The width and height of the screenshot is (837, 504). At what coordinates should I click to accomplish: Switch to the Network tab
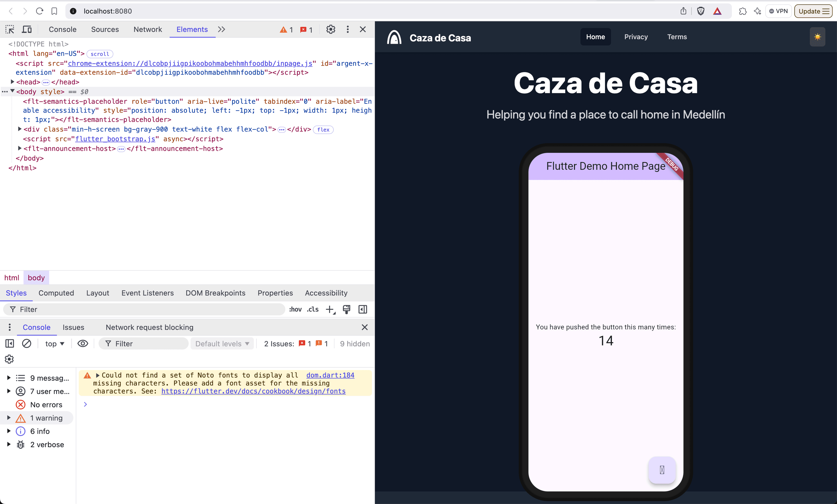(148, 30)
